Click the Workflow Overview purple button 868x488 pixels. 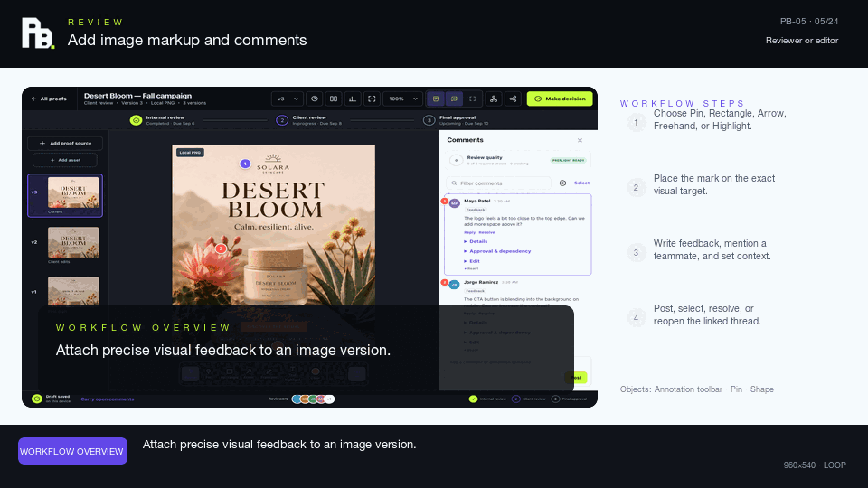[72, 451]
